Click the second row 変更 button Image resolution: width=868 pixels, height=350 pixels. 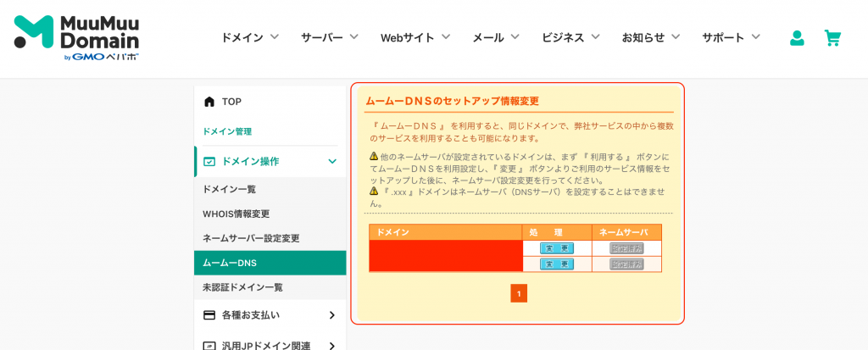(557, 264)
